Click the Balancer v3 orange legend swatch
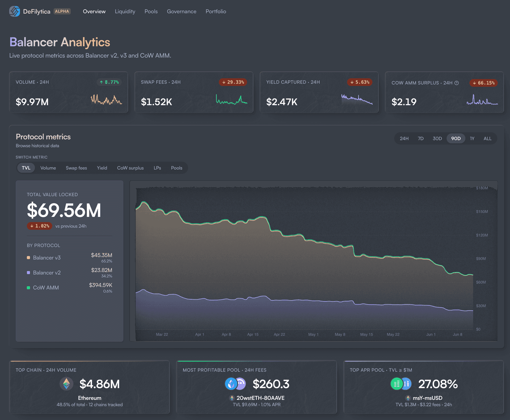510x420 pixels. (x=28, y=258)
